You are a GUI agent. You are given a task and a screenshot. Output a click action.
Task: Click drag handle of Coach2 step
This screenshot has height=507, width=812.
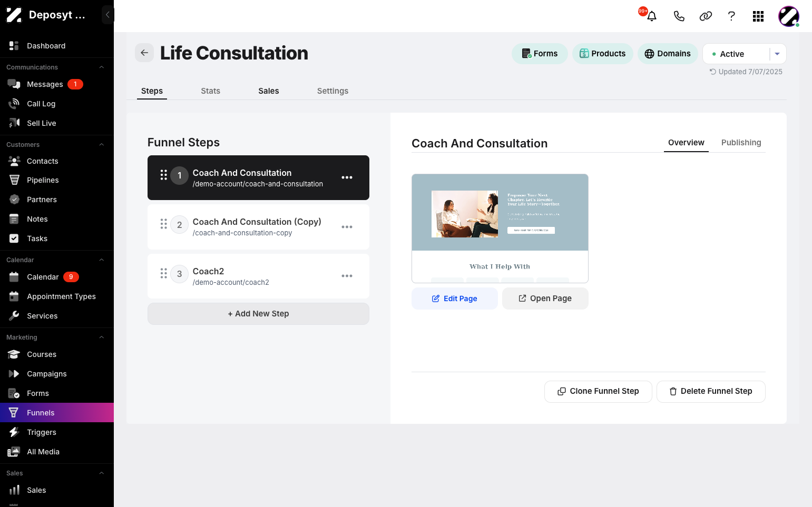coord(164,274)
